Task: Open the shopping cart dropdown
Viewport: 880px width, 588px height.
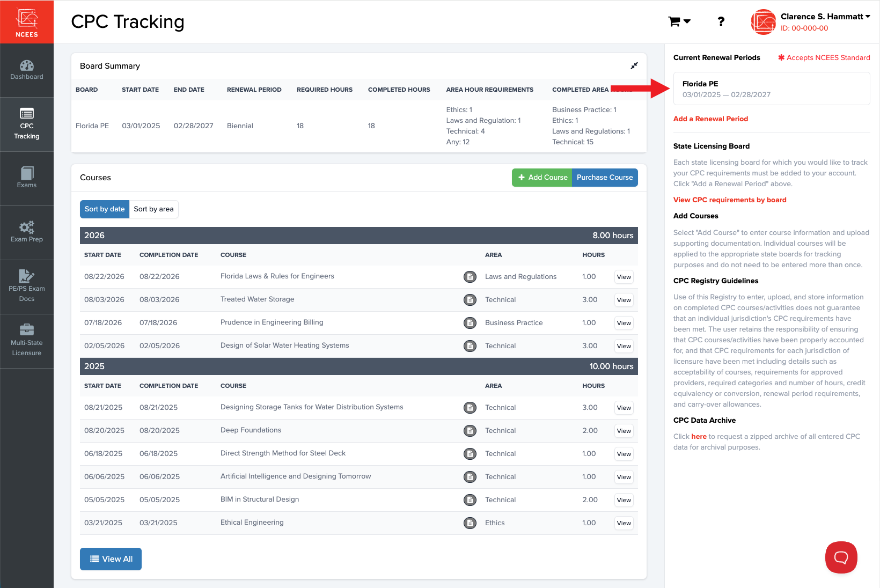Action: (x=679, y=21)
